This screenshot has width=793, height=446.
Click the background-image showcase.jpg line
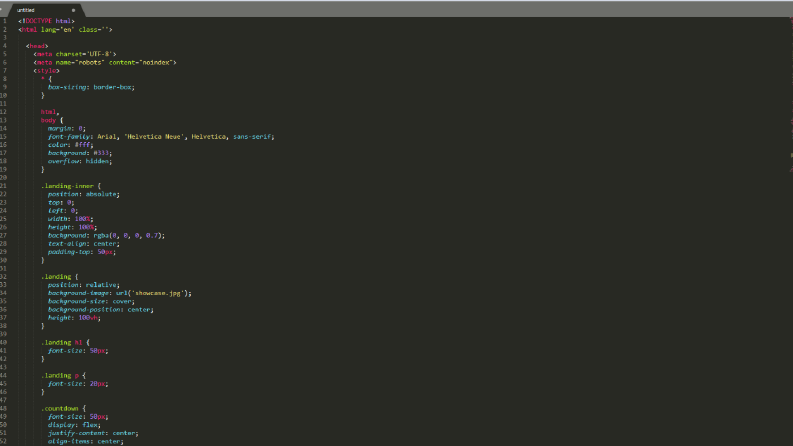(120, 293)
